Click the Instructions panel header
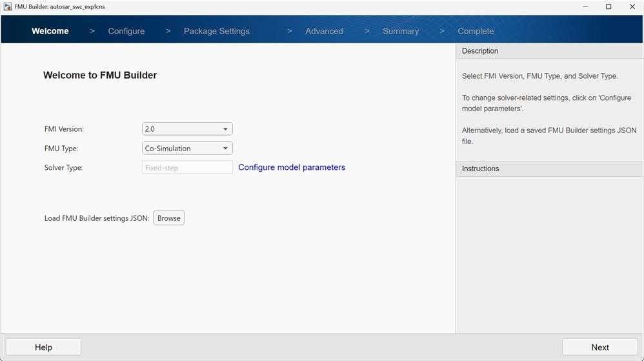The width and height of the screenshot is (644, 361). coord(549,169)
